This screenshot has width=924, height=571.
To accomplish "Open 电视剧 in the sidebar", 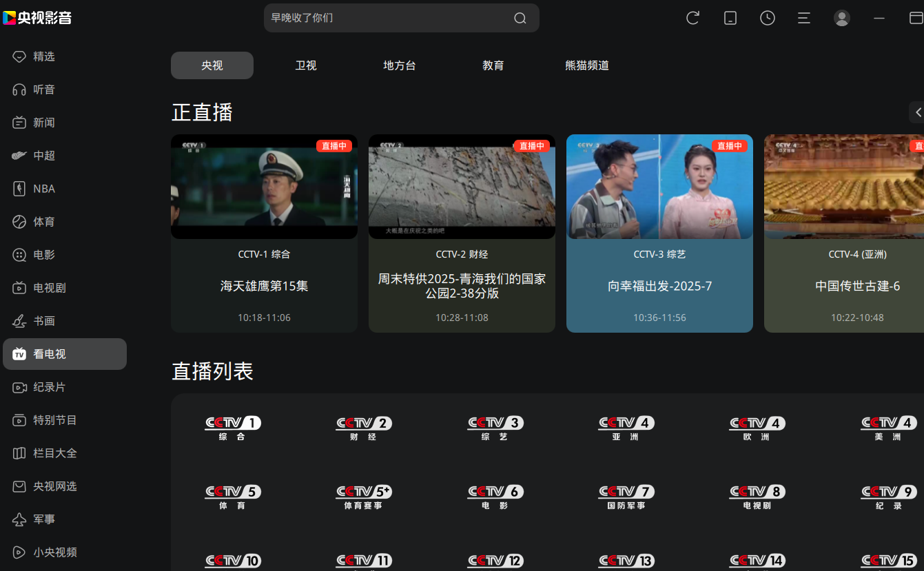I will click(65, 288).
